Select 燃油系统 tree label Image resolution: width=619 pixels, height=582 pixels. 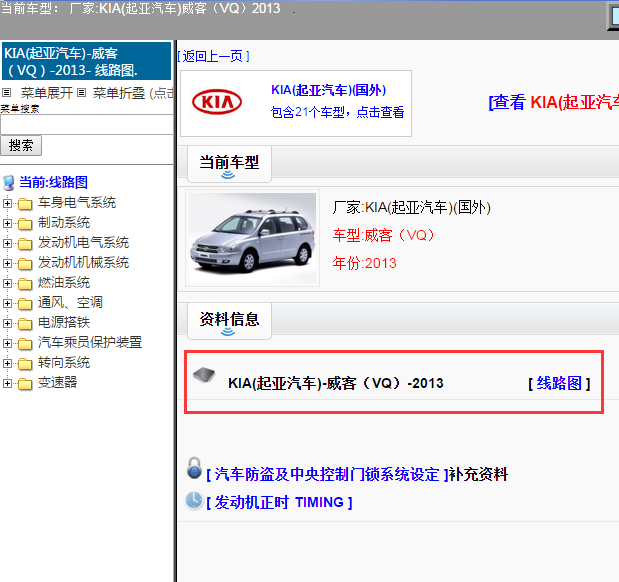(64, 283)
